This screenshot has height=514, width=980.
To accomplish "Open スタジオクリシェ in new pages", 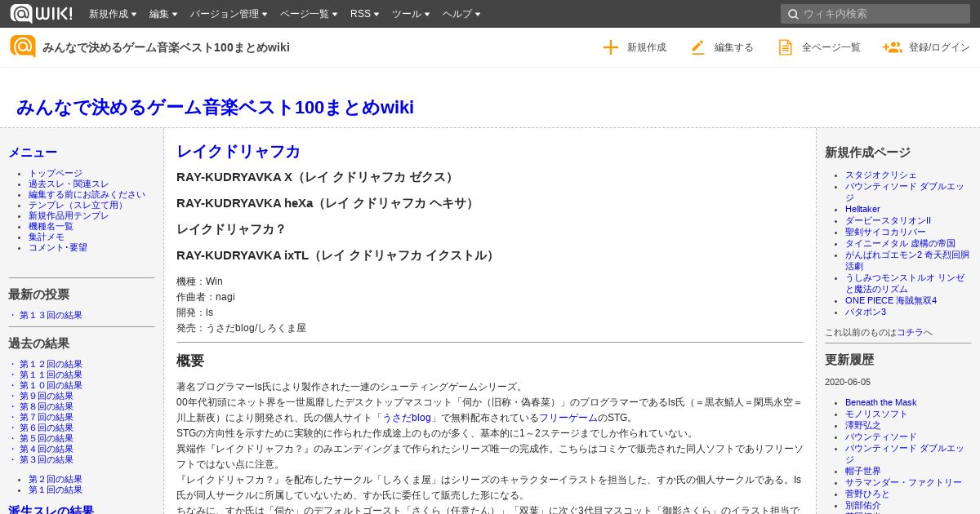I will pyautogui.click(x=881, y=175).
